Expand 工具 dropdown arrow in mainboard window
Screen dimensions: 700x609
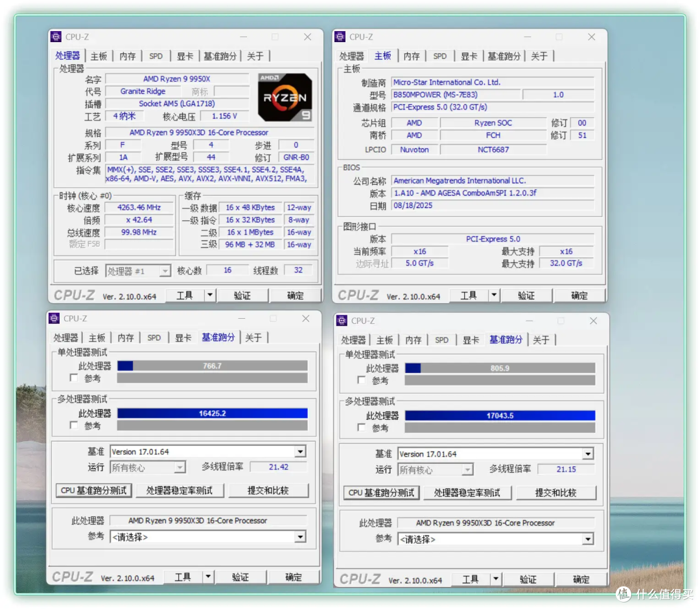tap(494, 295)
